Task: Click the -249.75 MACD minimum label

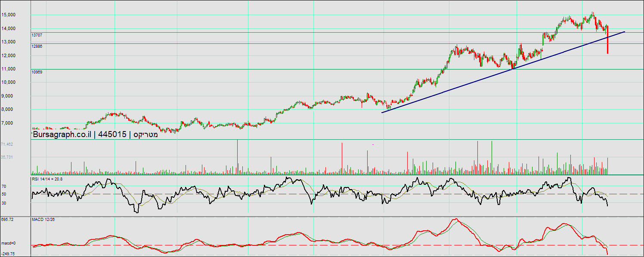Action: (8, 254)
